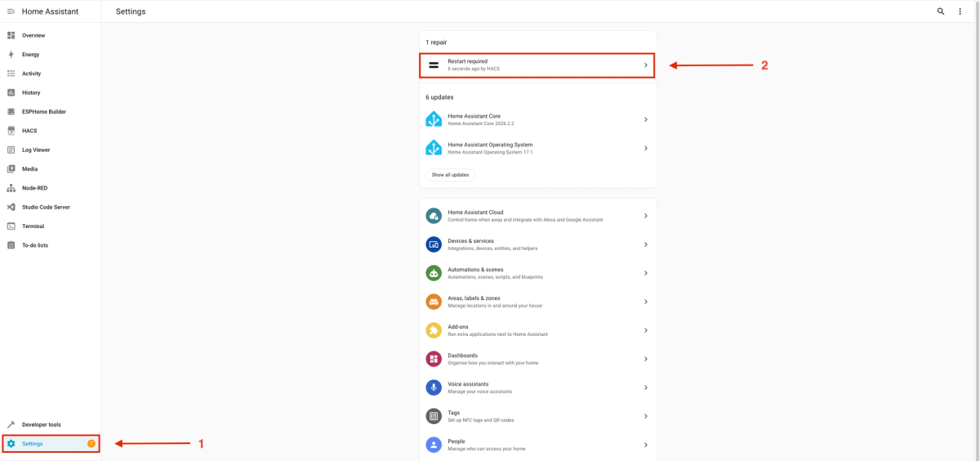Open the Energy lightning icon

[11, 55]
